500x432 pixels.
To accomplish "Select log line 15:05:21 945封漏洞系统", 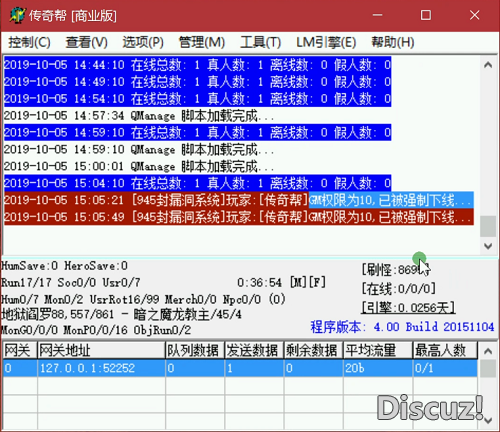I will (x=239, y=200).
